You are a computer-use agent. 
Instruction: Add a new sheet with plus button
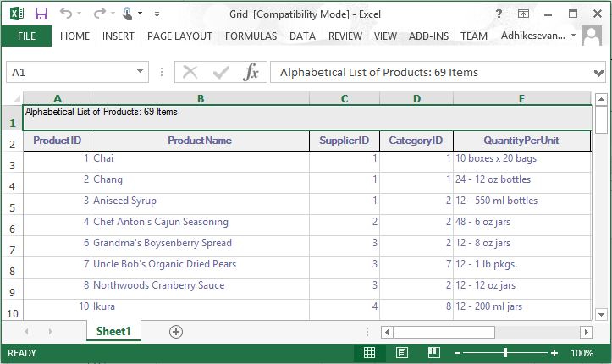[176, 332]
